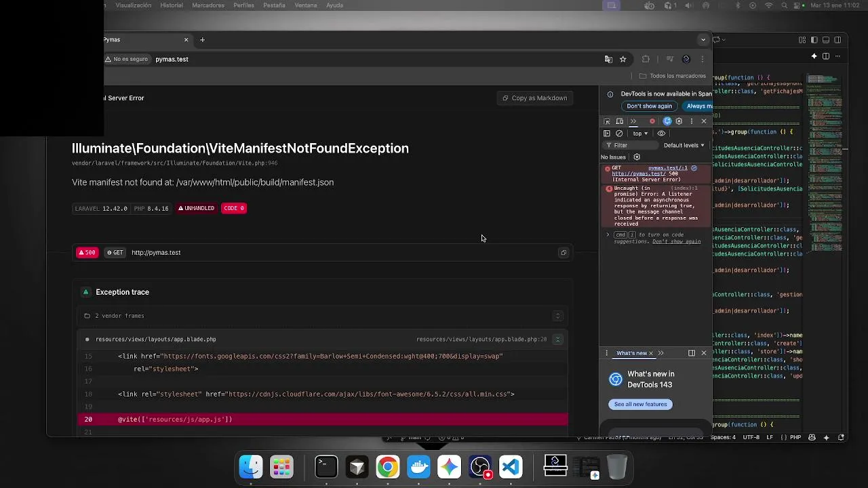Open the Perfiles menu
Image resolution: width=868 pixels, height=488 pixels.
(243, 5)
